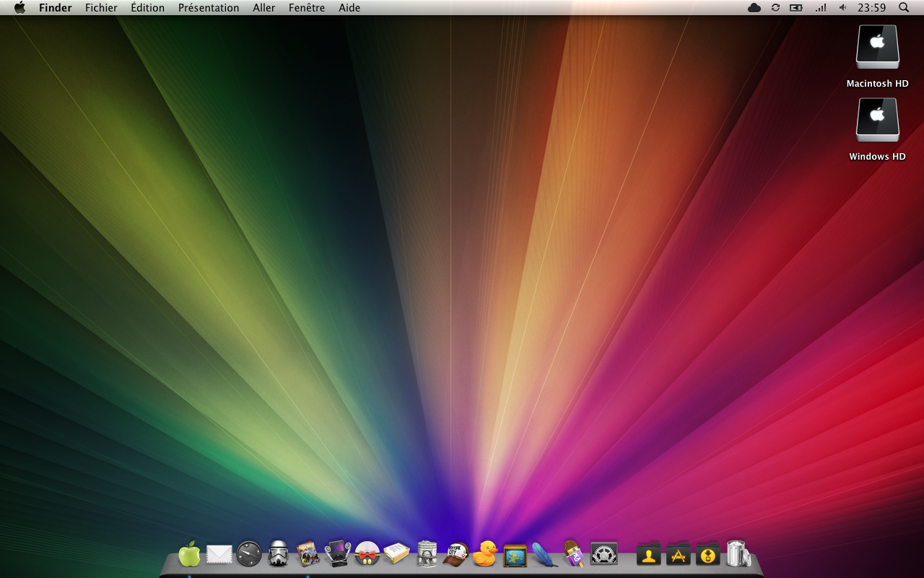Open the Applications folder stack in dock
Screen dimensions: 924x578
[679, 554]
